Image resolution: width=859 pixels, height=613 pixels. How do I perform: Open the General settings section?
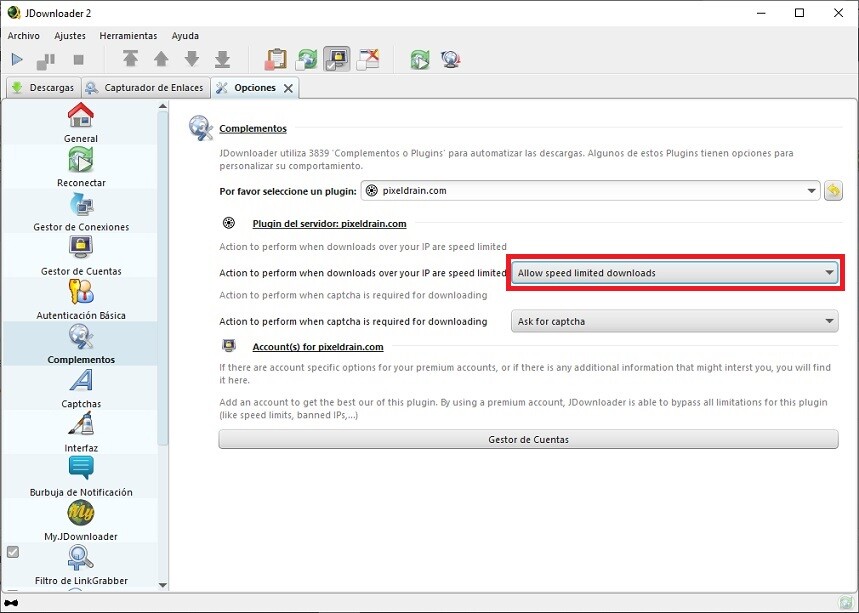pos(81,123)
